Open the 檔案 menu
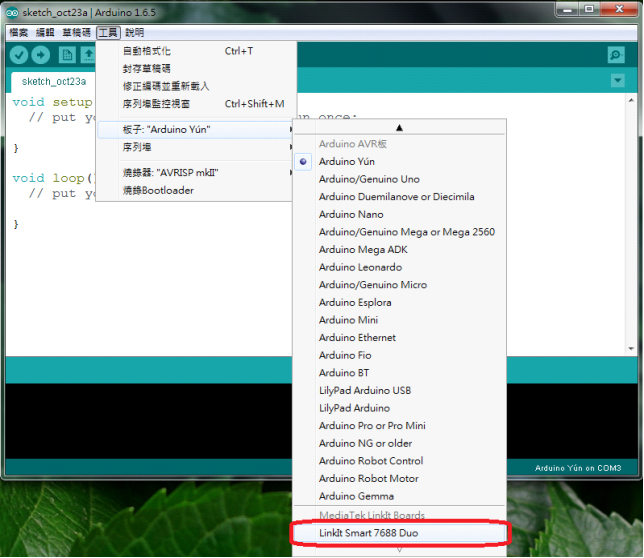 [18, 32]
